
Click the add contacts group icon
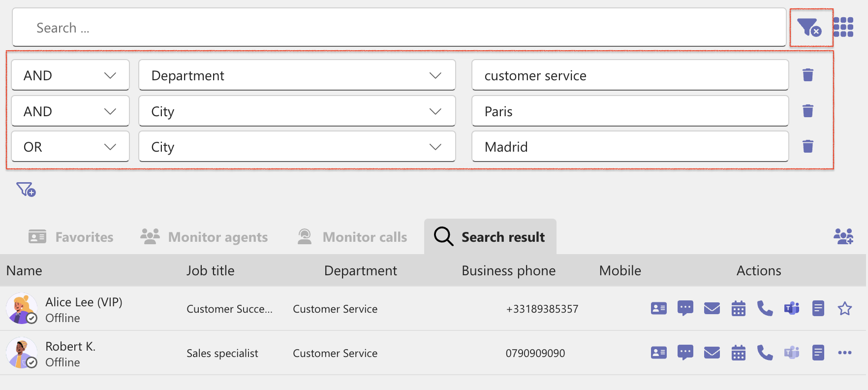pyautogui.click(x=843, y=237)
